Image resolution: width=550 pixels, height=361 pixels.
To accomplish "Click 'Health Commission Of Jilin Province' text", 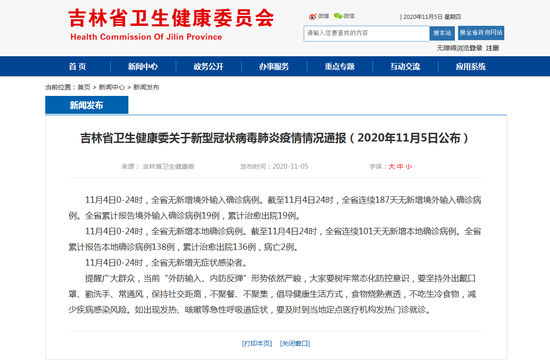I will tap(146, 37).
